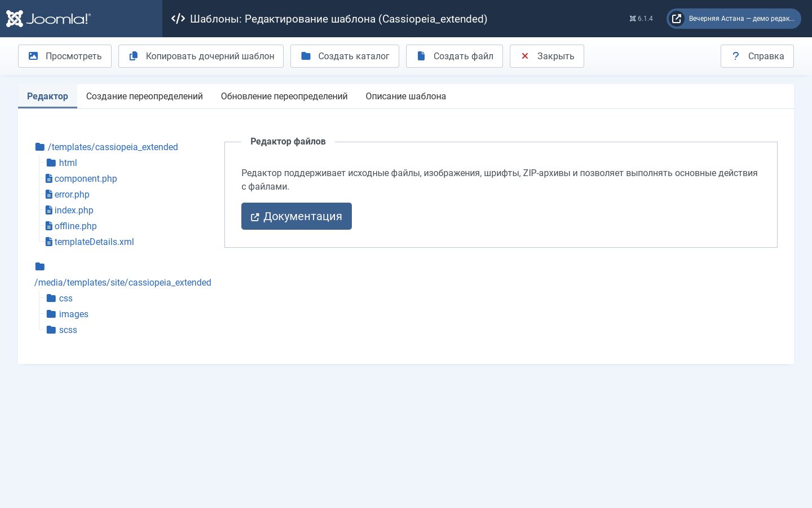
Task: Click the Закрыть button
Action: [547, 56]
